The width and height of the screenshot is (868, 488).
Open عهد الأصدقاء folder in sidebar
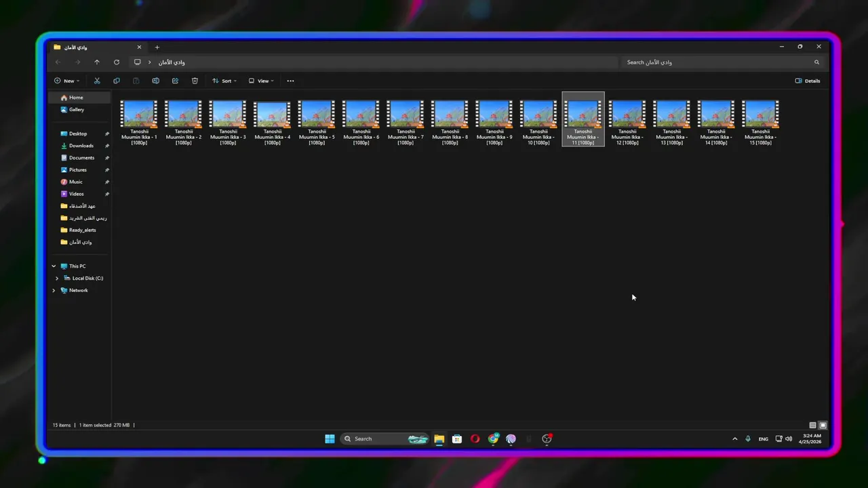(x=79, y=205)
